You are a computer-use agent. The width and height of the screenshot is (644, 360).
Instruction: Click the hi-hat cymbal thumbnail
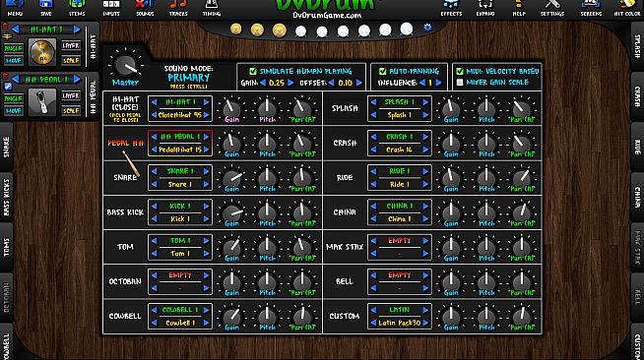pyautogui.click(x=42, y=52)
